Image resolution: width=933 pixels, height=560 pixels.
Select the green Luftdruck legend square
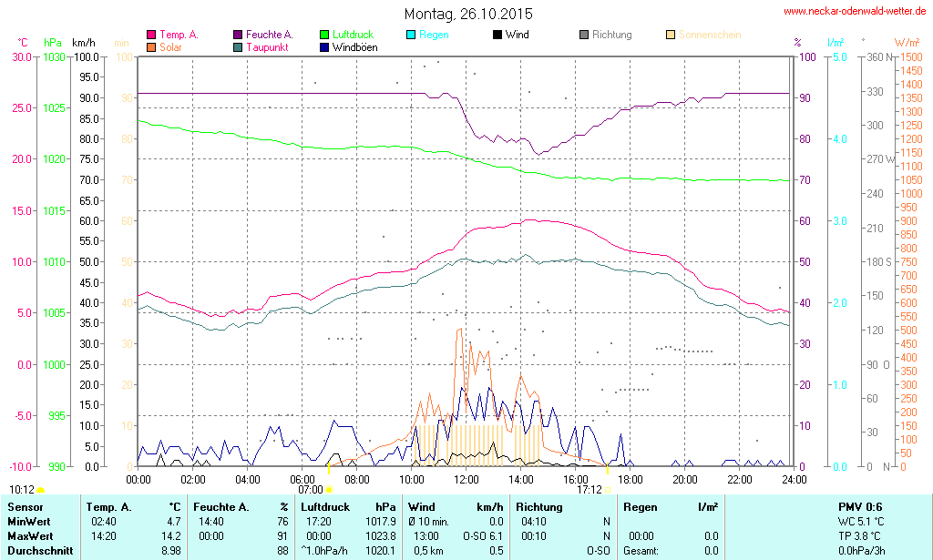324,35
